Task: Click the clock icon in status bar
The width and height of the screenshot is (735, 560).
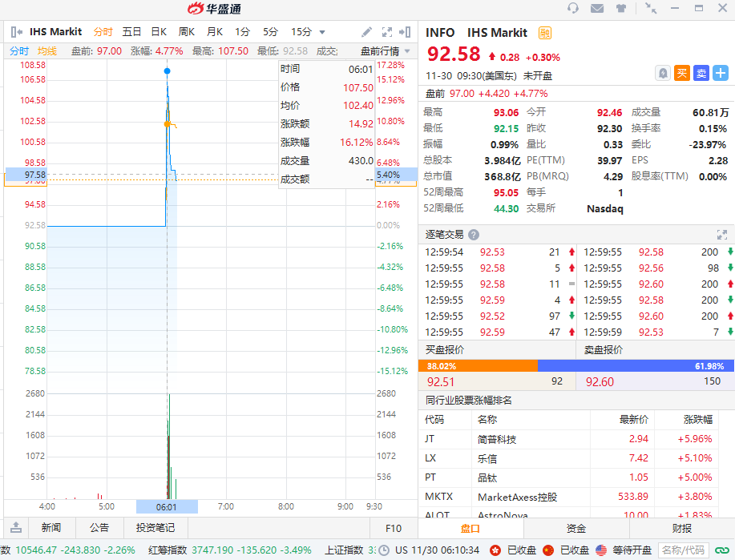Action: 384,550
